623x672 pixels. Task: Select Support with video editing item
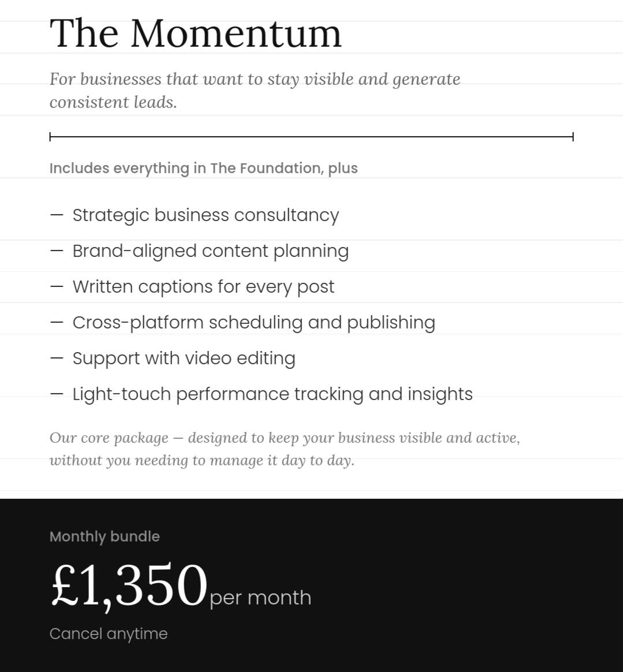[x=184, y=359]
